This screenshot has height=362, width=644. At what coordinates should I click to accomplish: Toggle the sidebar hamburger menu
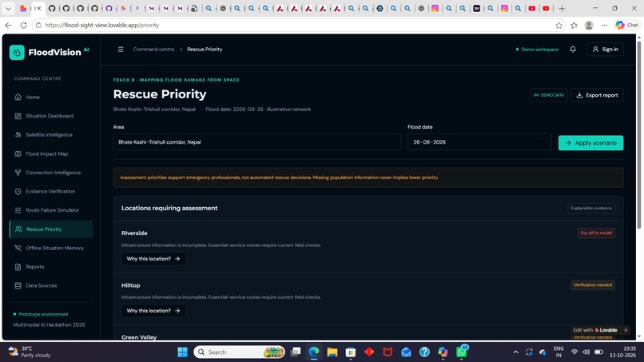[x=121, y=50]
